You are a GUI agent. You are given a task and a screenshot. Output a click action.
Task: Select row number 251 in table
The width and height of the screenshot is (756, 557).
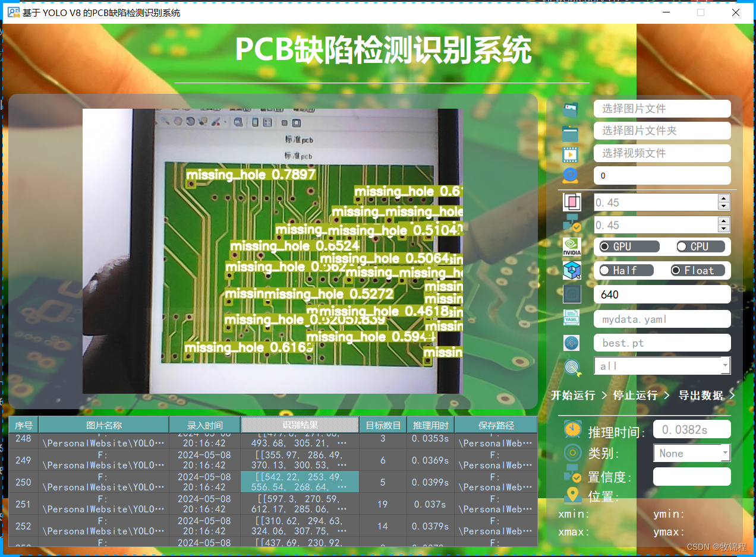tap(24, 504)
